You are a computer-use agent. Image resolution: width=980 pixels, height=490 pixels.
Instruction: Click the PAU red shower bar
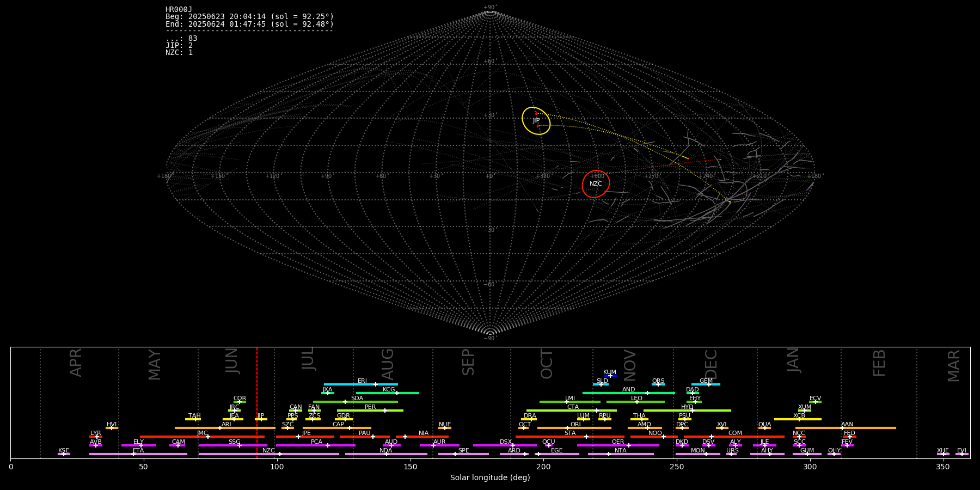(x=365, y=437)
